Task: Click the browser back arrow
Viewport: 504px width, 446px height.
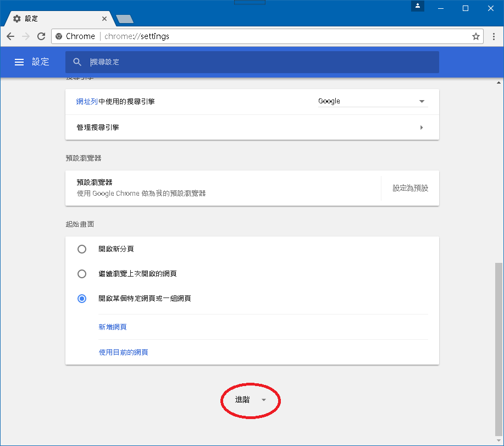Action: 10,36
